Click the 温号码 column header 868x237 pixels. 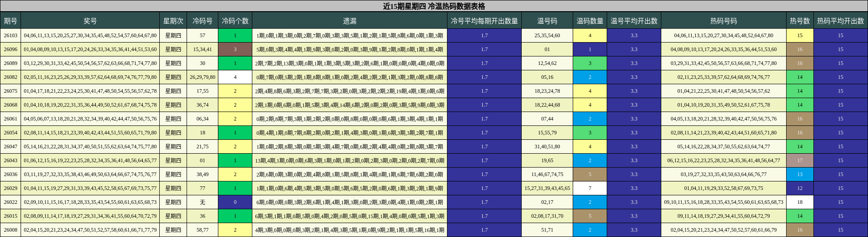click(x=547, y=21)
